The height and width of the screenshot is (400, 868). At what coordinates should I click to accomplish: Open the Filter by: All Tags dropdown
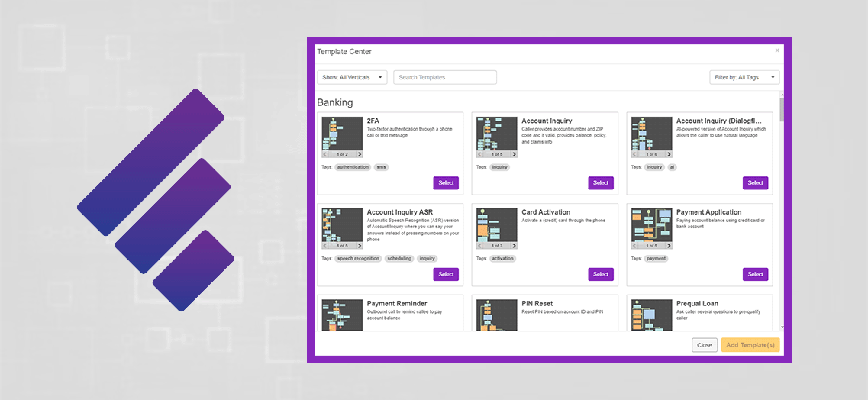[x=744, y=77]
